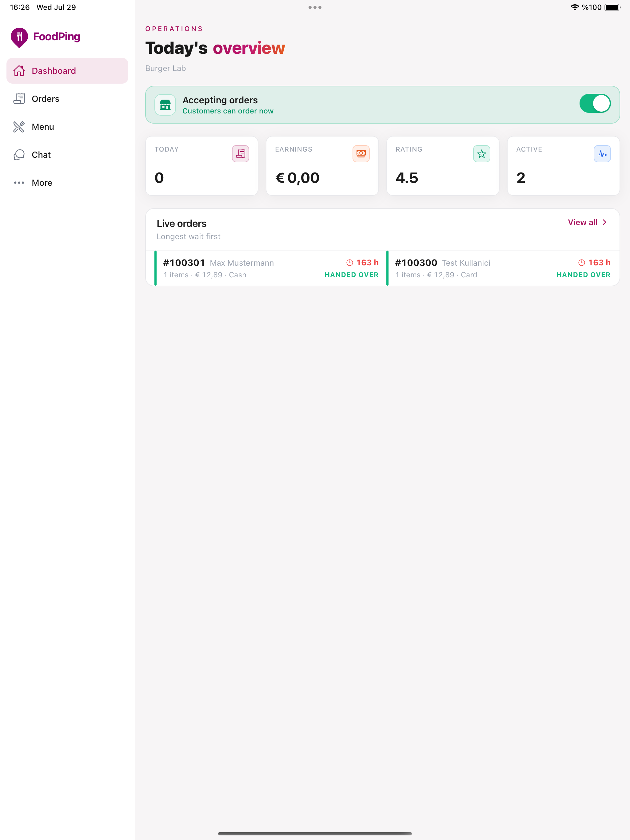Click HANDED OVER status on order #100300
Screen dimensions: 630x840
click(583, 275)
